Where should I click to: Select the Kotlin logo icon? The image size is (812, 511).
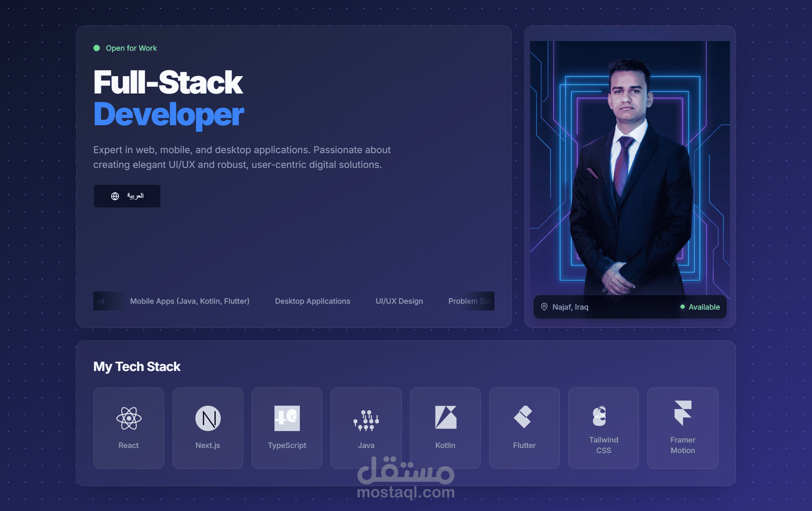coord(445,417)
